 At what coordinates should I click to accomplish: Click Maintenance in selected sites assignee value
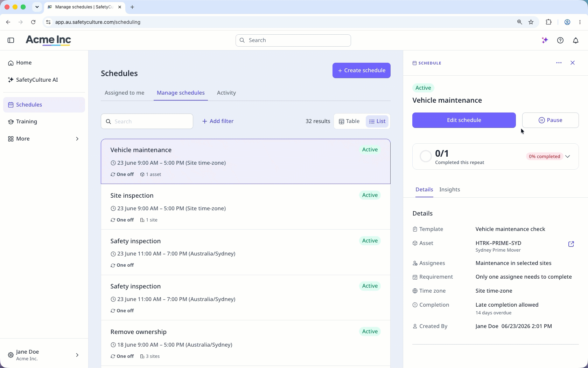[x=513, y=263]
